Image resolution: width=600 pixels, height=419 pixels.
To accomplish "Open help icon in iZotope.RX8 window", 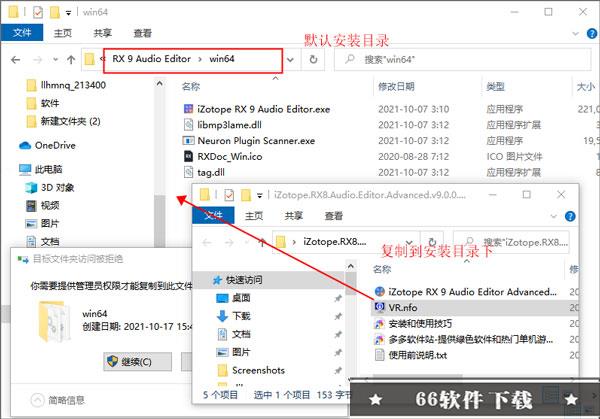I will [570, 217].
